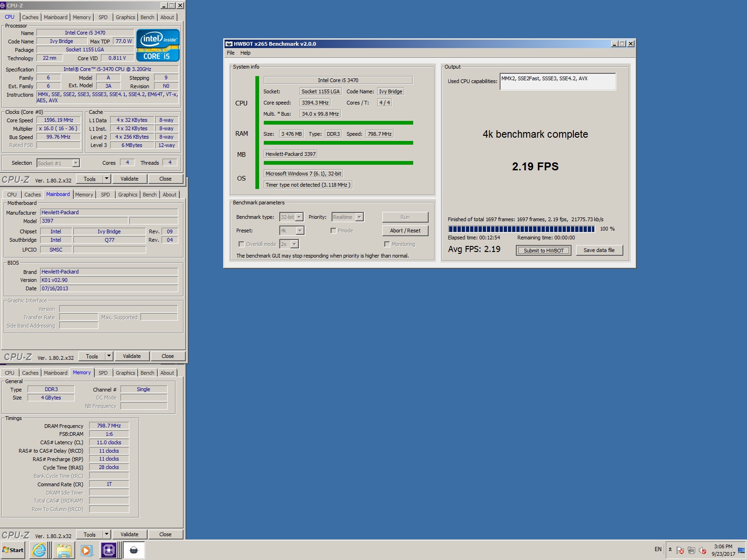
Task: Click green status bar under RAM info
Action: coord(338,143)
